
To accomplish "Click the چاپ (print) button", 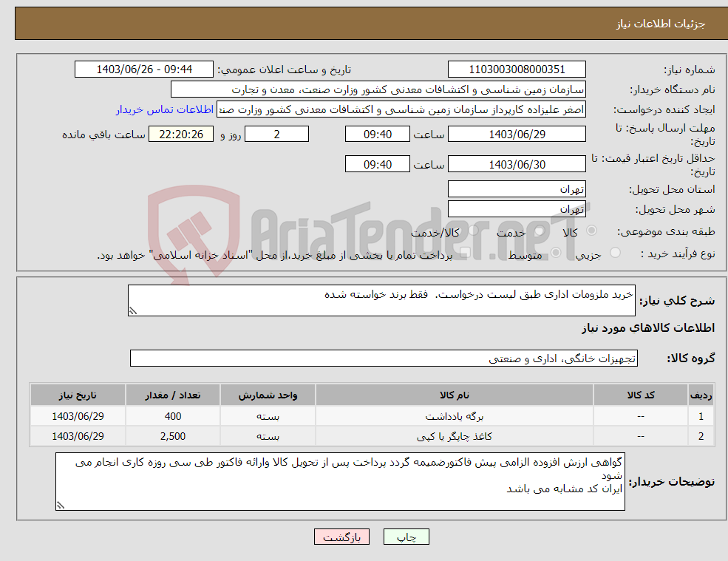I will 406,537.
